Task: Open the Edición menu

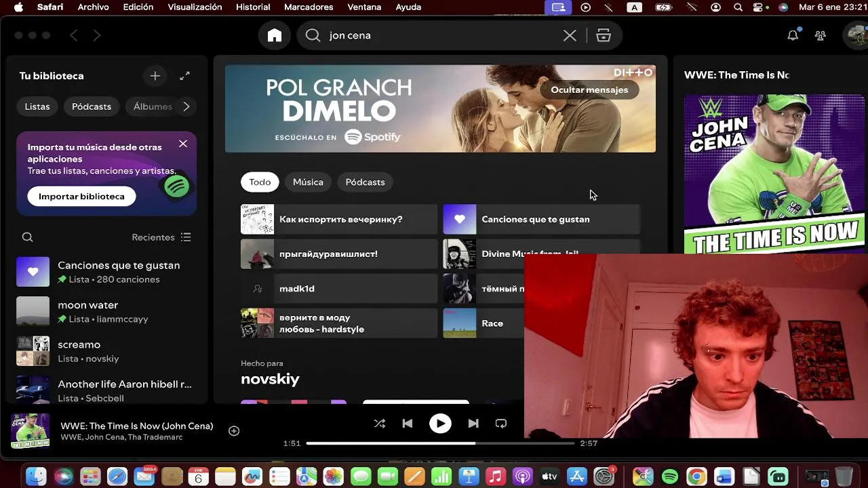Action: (138, 7)
